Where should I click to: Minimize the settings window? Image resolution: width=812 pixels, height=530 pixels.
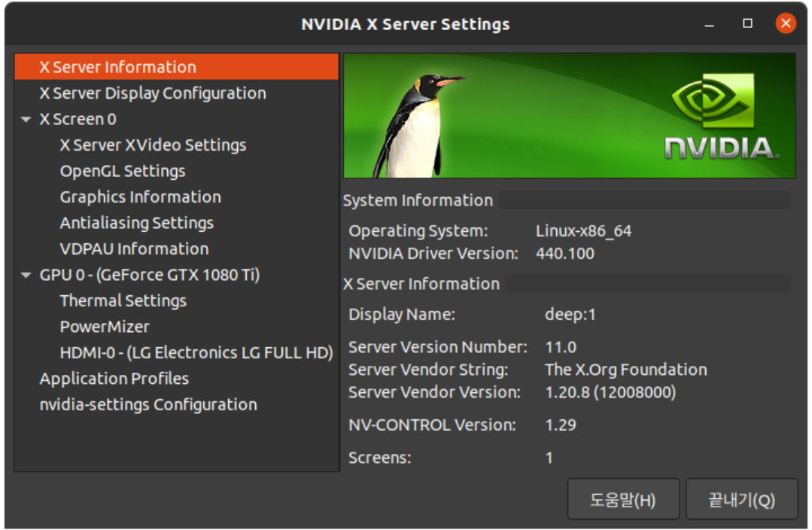(710, 24)
